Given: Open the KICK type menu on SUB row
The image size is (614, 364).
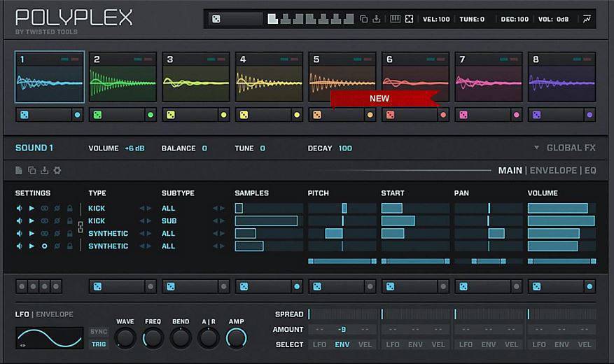Looking at the screenshot, I should pyautogui.click(x=97, y=220).
